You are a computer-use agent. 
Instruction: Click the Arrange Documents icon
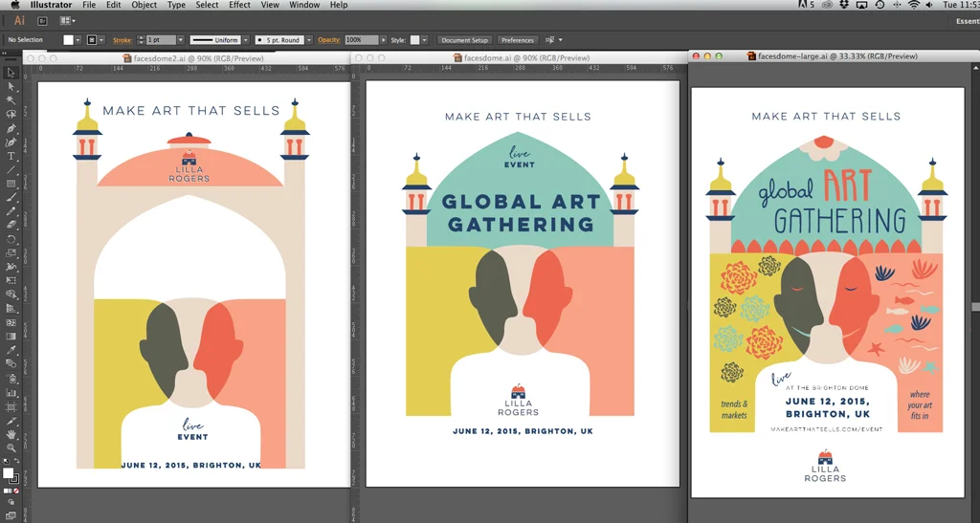[x=64, y=21]
